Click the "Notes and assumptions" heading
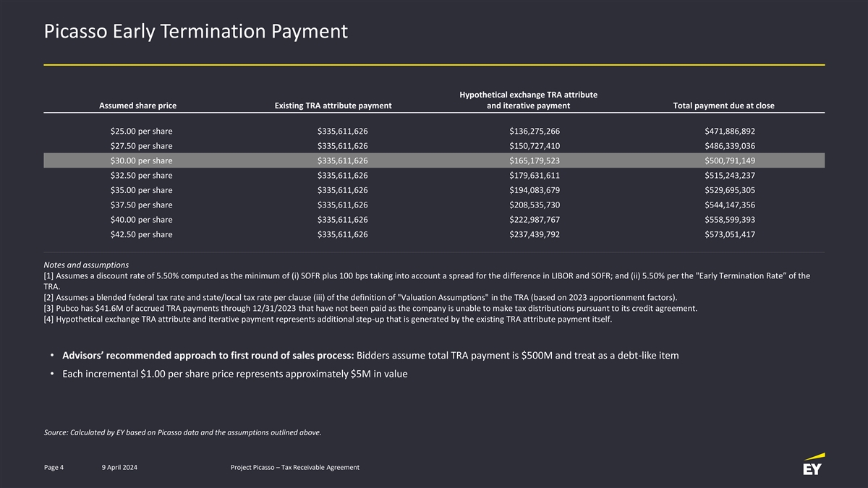Screen dimensions: 868x488 [87, 265]
